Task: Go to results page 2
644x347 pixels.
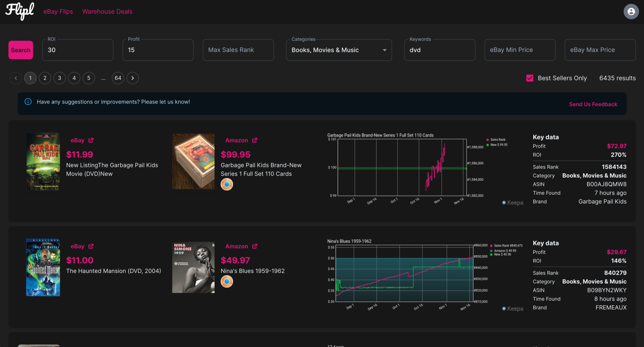Action: 45,78
